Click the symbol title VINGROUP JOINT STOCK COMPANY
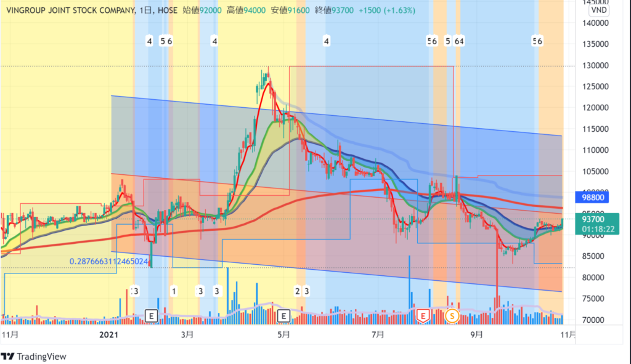Screen dimensions: 631x364 [71, 10]
